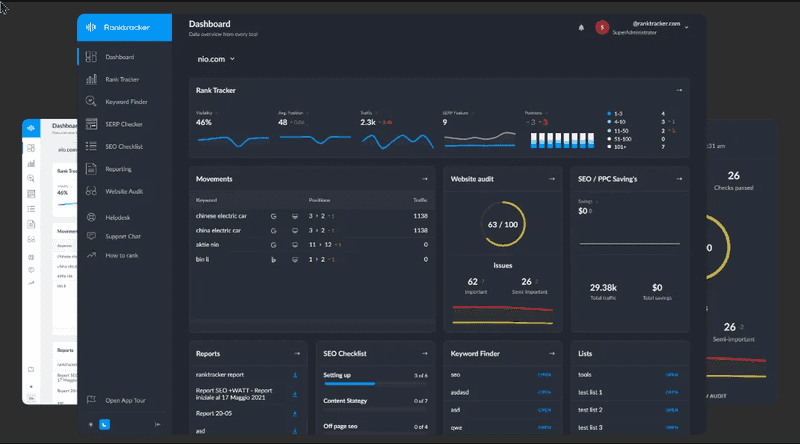Screen dimensions: 800x444
Task: Click the 'aktie nio' keyword row
Action: coord(312,245)
